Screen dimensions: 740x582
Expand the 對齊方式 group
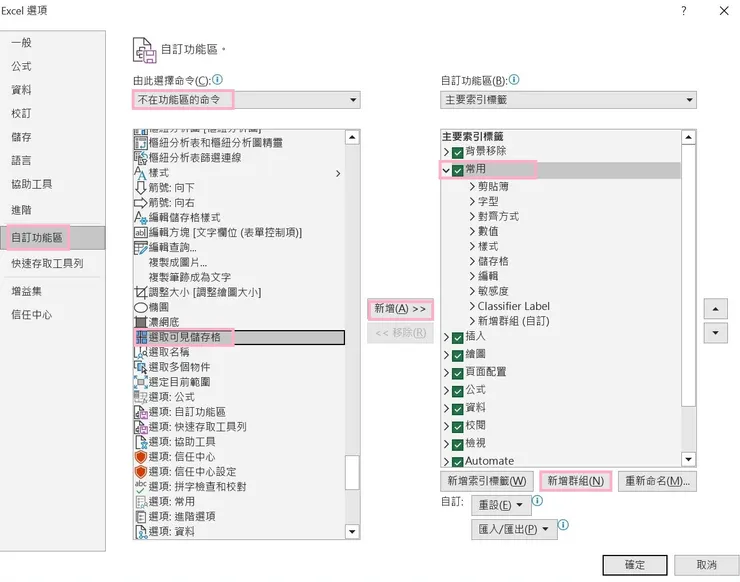(x=472, y=217)
